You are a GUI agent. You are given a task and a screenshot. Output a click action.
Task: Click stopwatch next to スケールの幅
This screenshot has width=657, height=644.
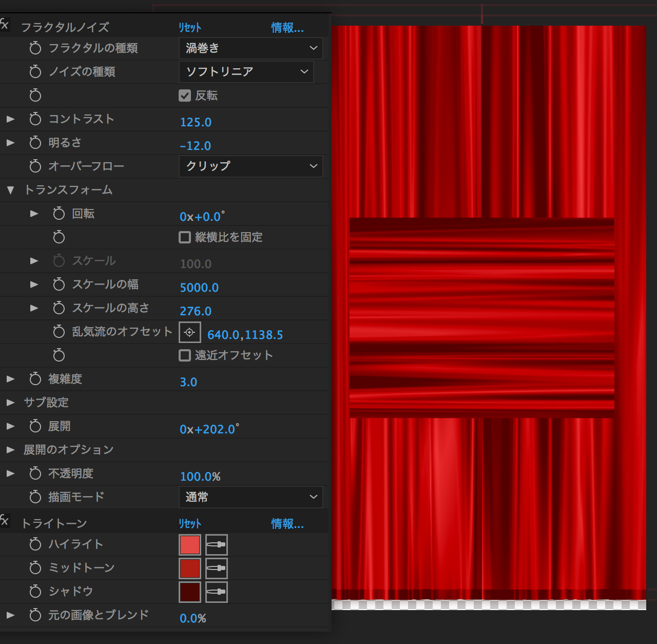(59, 285)
